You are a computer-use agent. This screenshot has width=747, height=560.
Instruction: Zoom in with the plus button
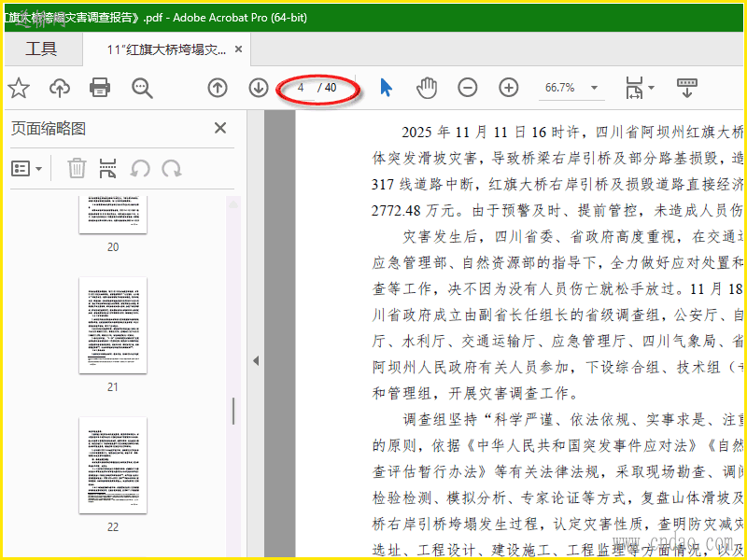tap(508, 88)
